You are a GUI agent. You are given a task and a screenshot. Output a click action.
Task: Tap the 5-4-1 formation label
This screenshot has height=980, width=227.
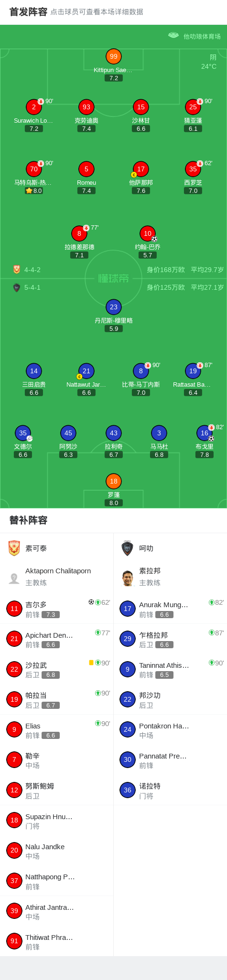32,287
